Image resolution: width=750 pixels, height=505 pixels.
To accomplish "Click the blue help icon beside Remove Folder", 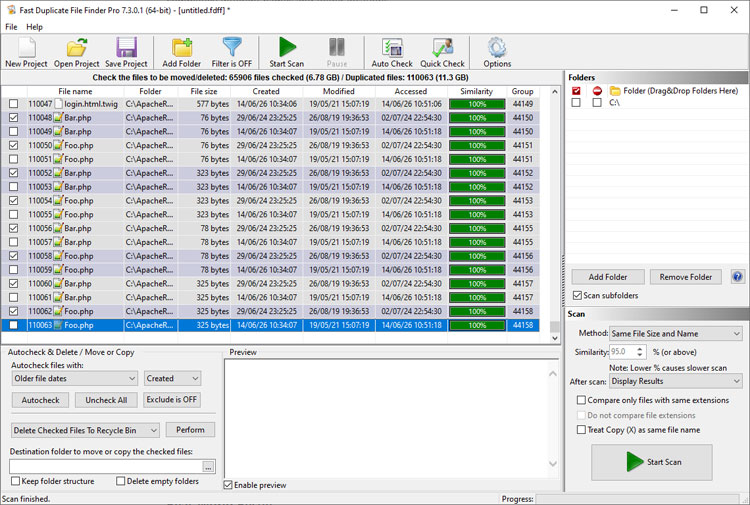I will 737,276.
